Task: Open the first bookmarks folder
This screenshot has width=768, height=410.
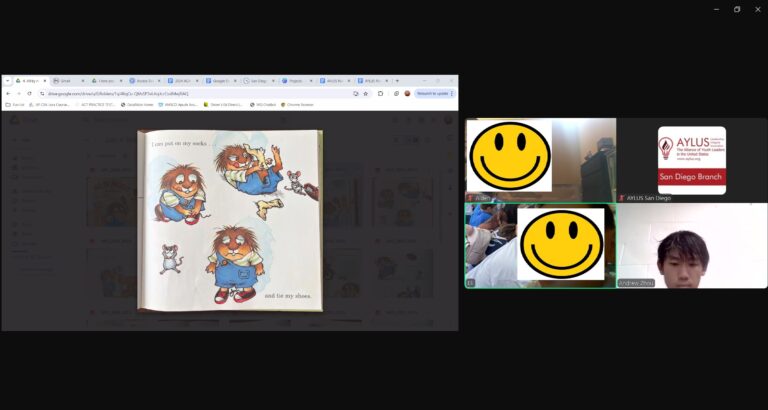Action: 15,105
